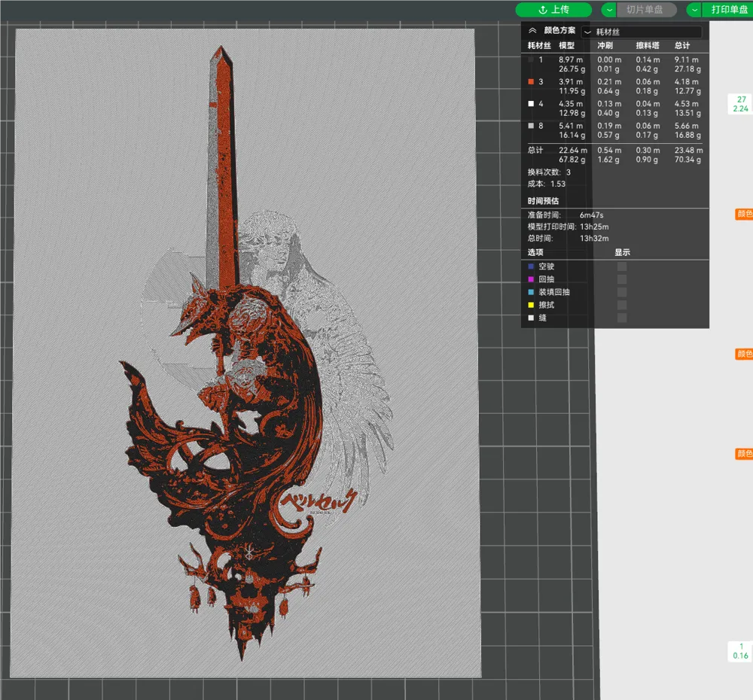Click the white swatch of filament 4
753x700 pixels.
(531, 104)
